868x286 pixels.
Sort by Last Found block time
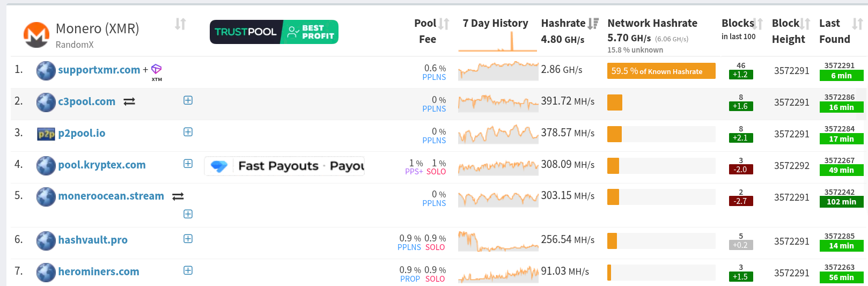pyautogui.click(x=857, y=24)
